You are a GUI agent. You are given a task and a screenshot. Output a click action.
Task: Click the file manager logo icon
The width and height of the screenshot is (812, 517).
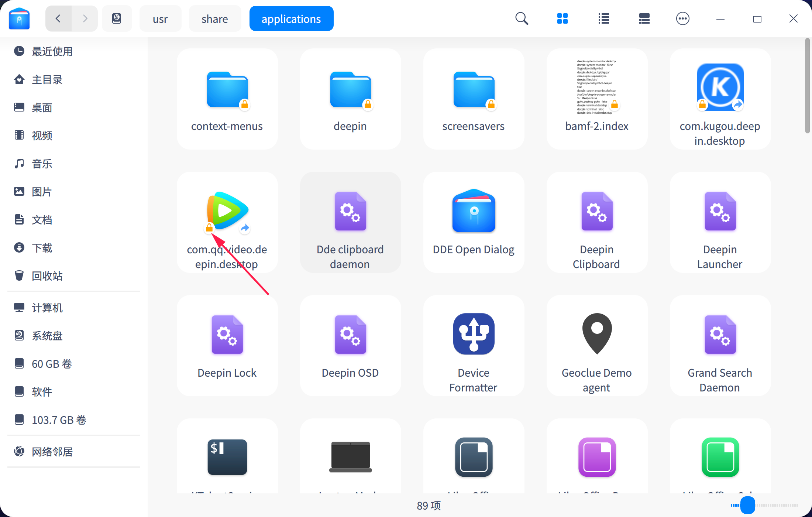pos(19,18)
